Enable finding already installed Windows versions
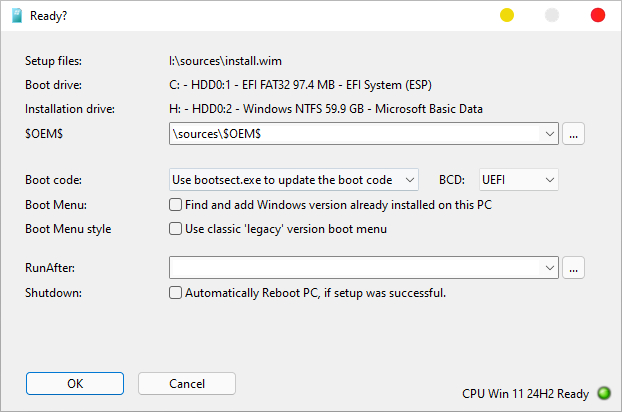Viewport: 622px width, 412px height. 176,204
